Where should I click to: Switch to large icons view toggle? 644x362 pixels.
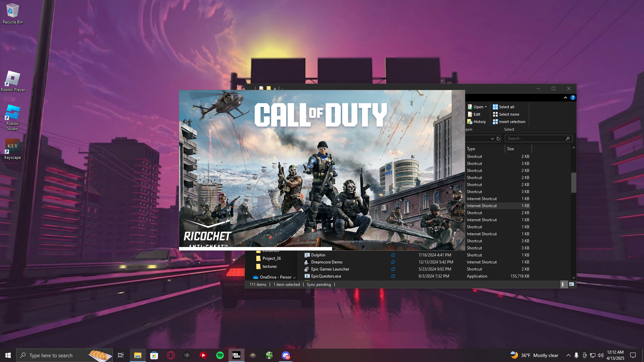click(x=572, y=284)
